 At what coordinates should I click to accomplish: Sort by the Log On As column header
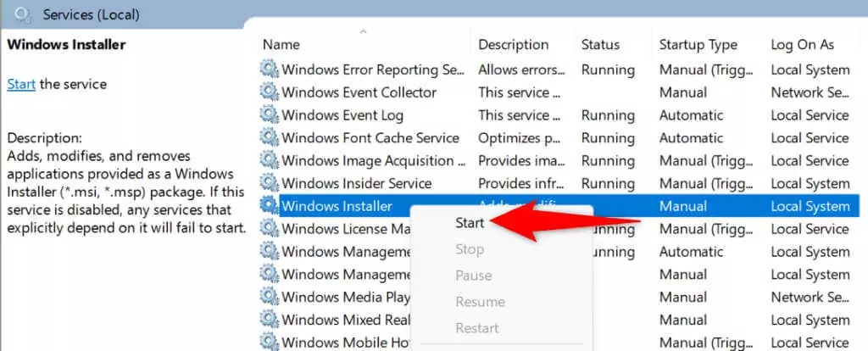point(802,44)
